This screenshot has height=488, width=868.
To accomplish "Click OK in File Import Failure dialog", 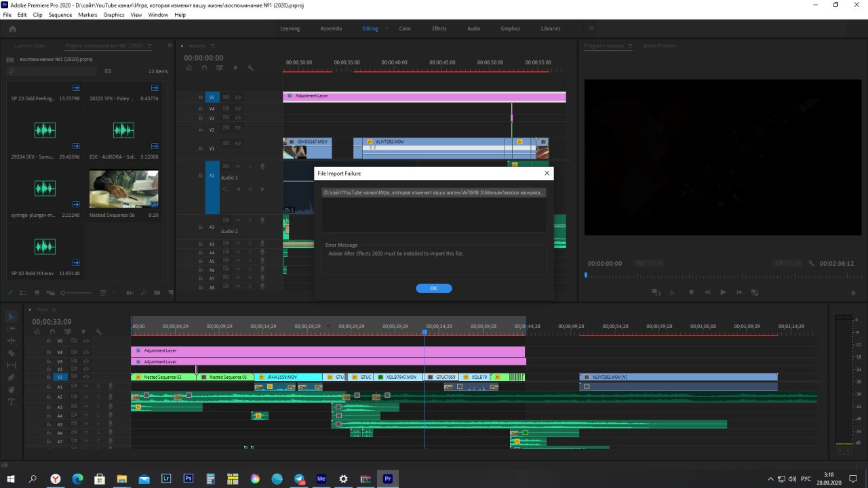I will pyautogui.click(x=434, y=288).
